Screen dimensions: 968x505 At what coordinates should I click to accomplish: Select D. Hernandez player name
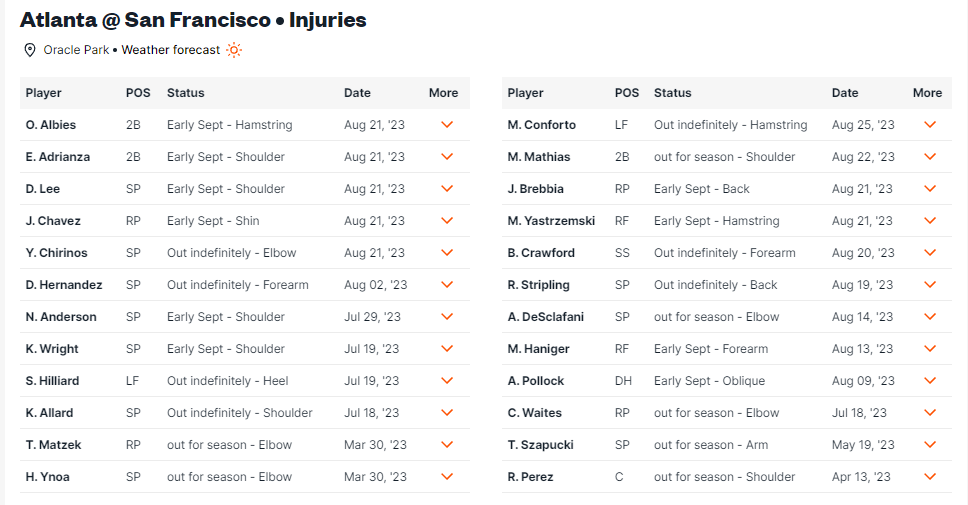pos(64,285)
